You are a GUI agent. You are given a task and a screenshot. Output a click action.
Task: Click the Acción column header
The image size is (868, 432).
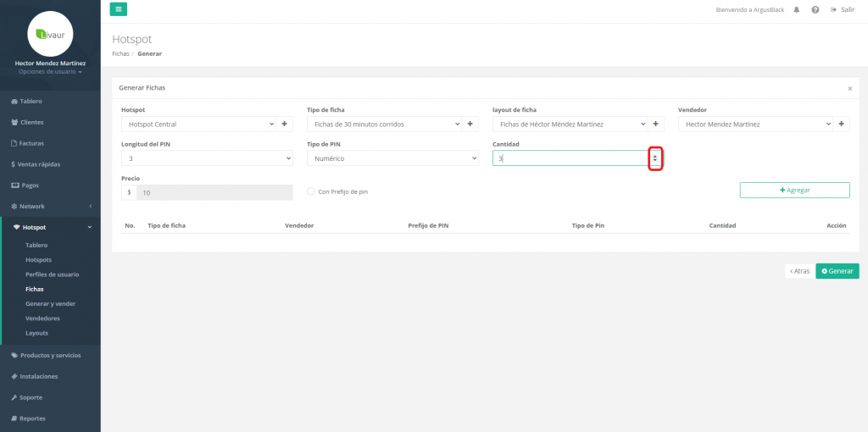coord(837,225)
